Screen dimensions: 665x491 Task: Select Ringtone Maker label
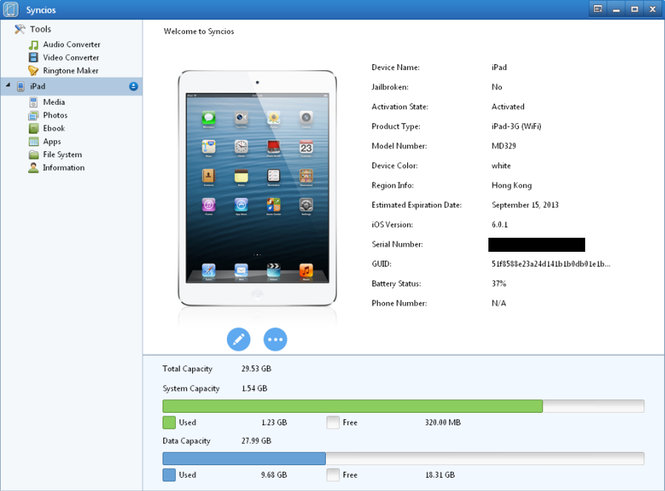click(71, 70)
